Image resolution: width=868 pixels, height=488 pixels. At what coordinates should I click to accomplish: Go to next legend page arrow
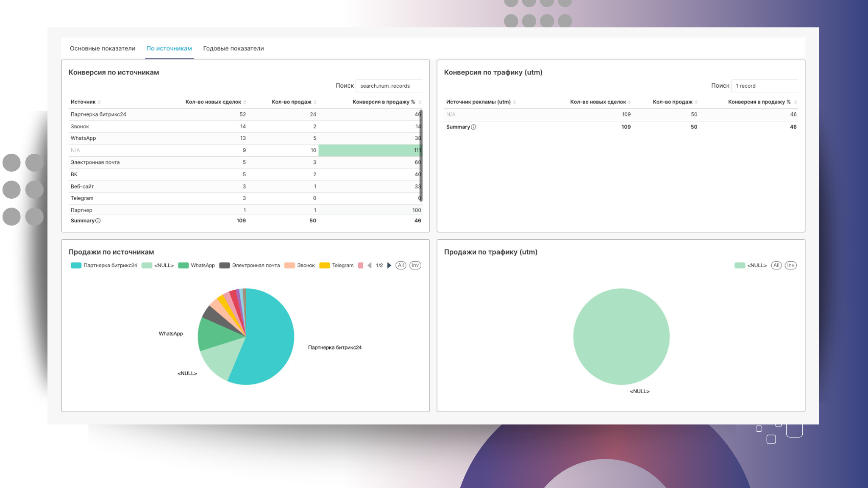[x=389, y=266]
